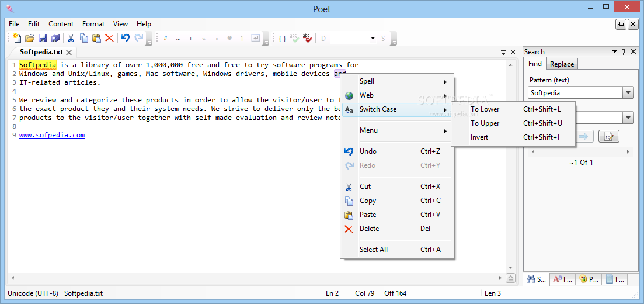Click the pin icon in Search panel header
The width and height of the screenshot is (644, 304).
click(x=623, y=51)
